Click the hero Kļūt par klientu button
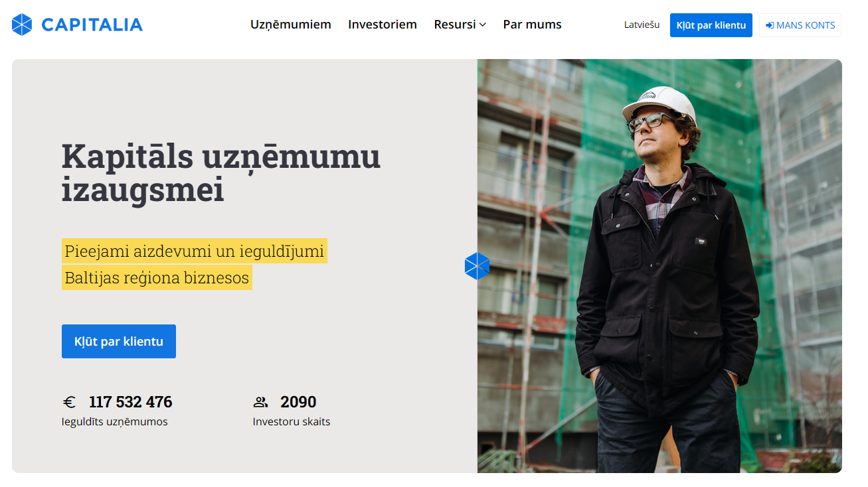Screen dimensions: 868x487 click(x=119, y=341)
